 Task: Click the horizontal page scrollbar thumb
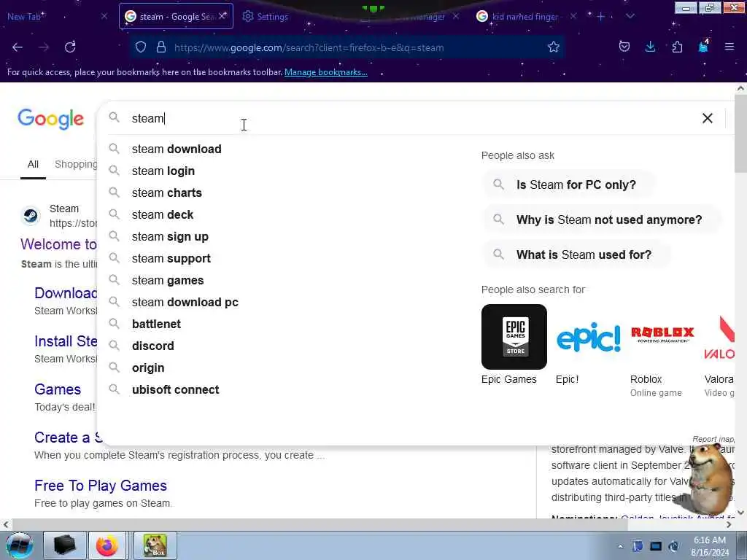(x=320, y=524)
